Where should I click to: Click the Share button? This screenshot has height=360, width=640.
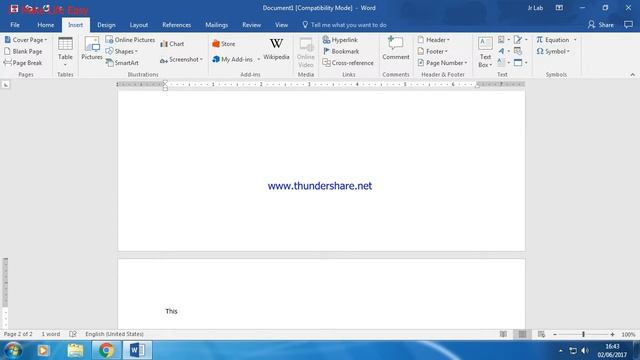coord(600,25)
